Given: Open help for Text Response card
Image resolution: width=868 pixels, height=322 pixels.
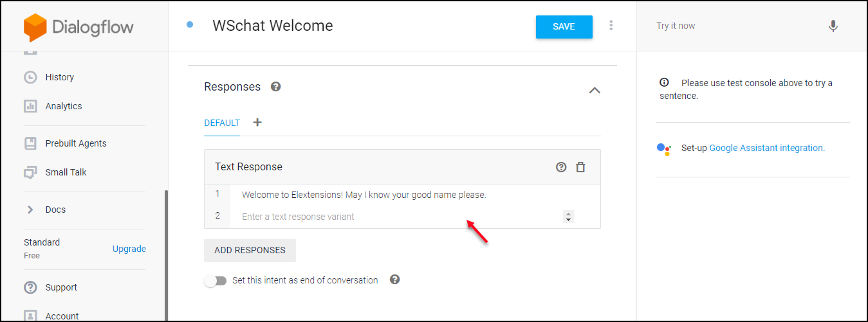Looking at the screenshot, I should pos(561,167).
